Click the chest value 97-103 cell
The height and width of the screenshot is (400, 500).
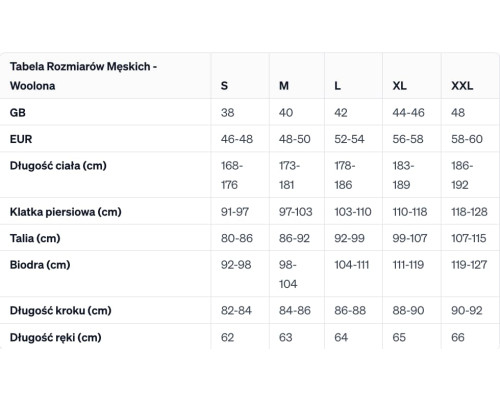pos(296,212)
